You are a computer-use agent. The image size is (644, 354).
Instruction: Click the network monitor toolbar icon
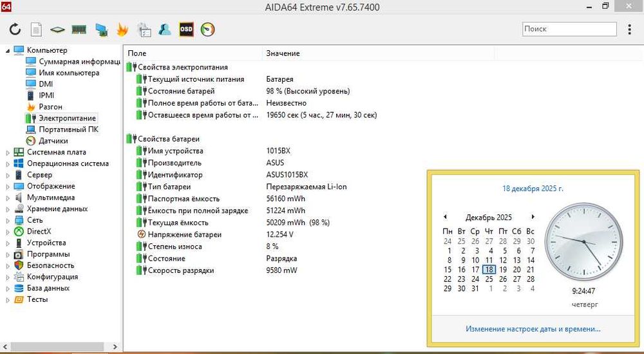click(x=101, y=30)
